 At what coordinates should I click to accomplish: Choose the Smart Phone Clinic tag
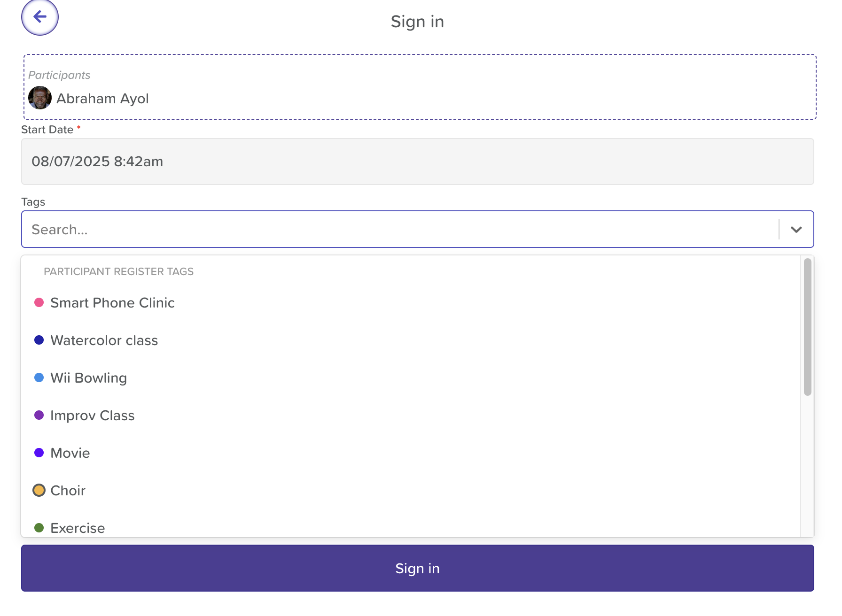click(x=411, y=303)
